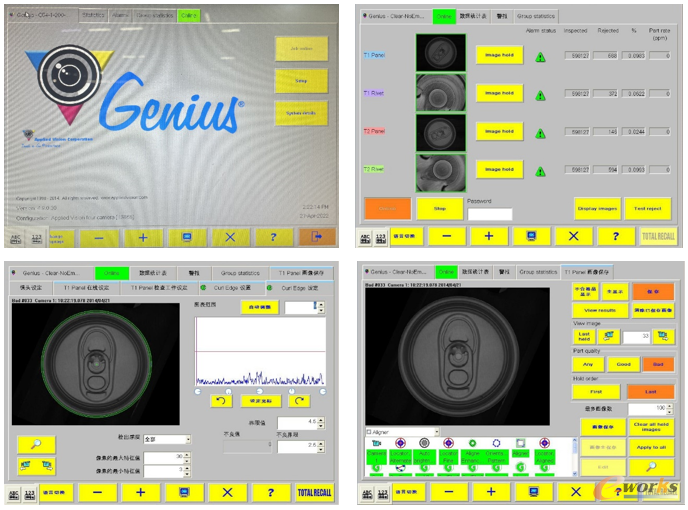Click the X icon on the splash screen toolbar
The image size is (688, 510).
click(230, 237)
